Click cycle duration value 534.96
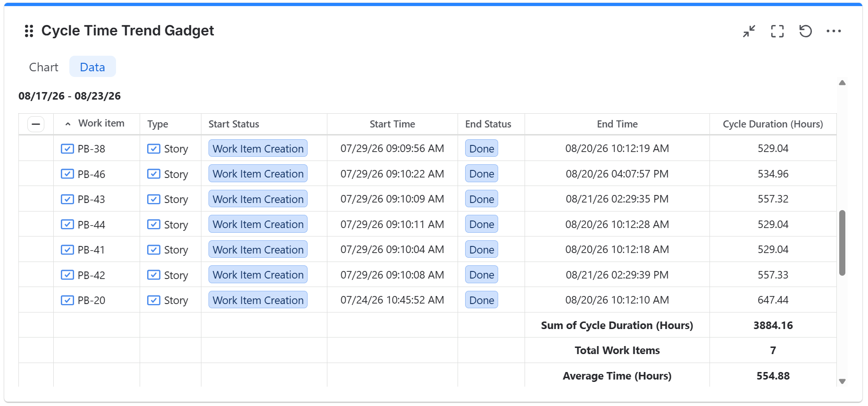This screenshot has height=406, width=868. (773, 174)
